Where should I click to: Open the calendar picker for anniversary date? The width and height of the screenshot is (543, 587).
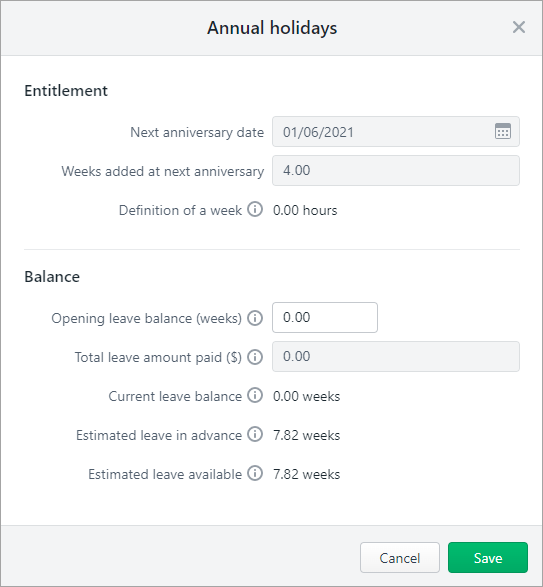pyautogui.click(x=503, y=131)
